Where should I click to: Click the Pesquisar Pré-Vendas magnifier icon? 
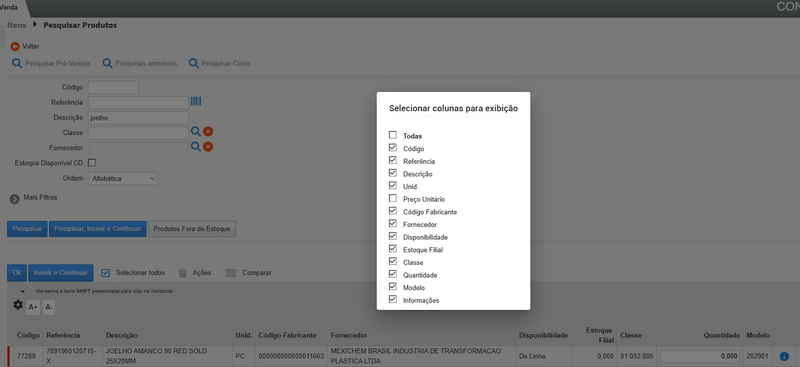17,63
